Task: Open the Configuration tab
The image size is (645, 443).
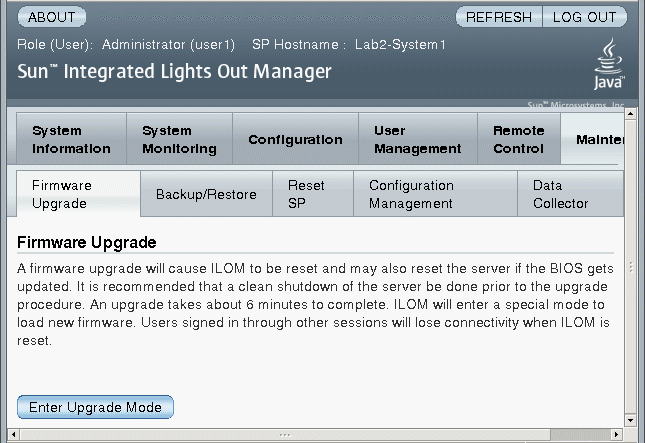Action: [x=295, y=139]
